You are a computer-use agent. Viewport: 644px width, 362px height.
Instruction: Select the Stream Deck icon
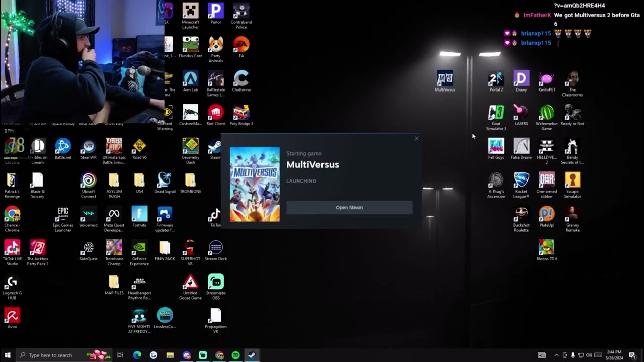point(216,250)
